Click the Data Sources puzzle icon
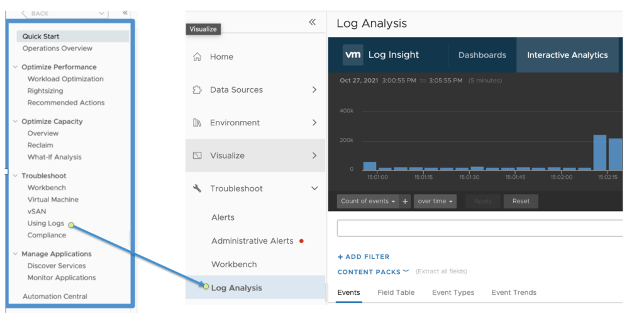Viewport: 644px width, 325px height. [x=197, y=90]
